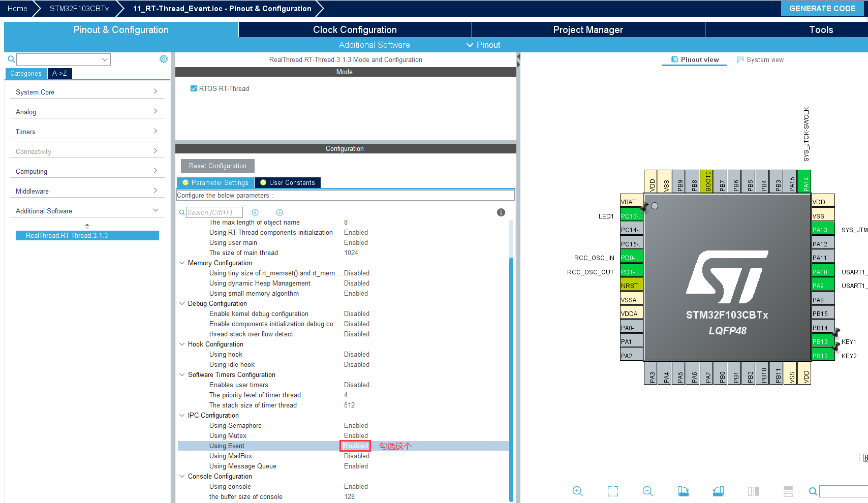Click the Reset Configuration button
The width and height of the screenshot is (868, 503).
(218, 166)
